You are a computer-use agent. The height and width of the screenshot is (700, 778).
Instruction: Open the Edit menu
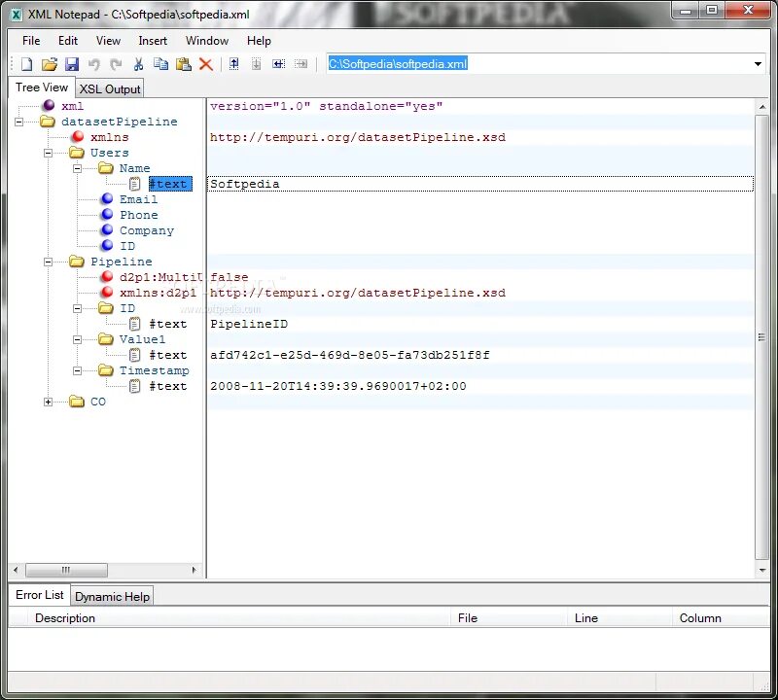pos(68,41)
